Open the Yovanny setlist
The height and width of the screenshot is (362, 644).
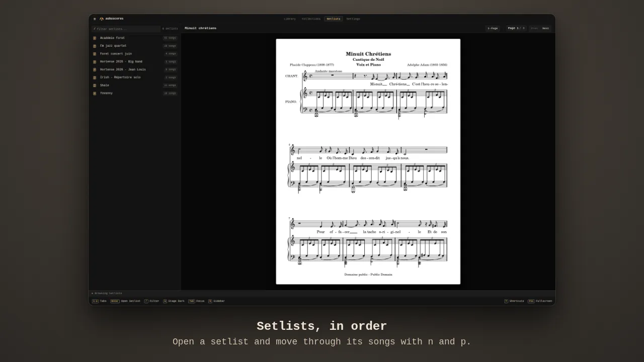[135, 93]
